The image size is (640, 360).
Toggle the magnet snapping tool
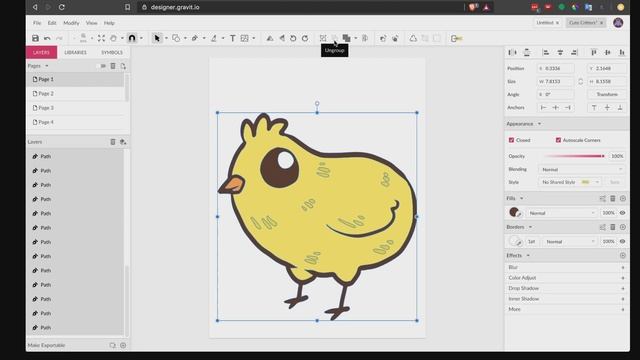coord(132,38)
